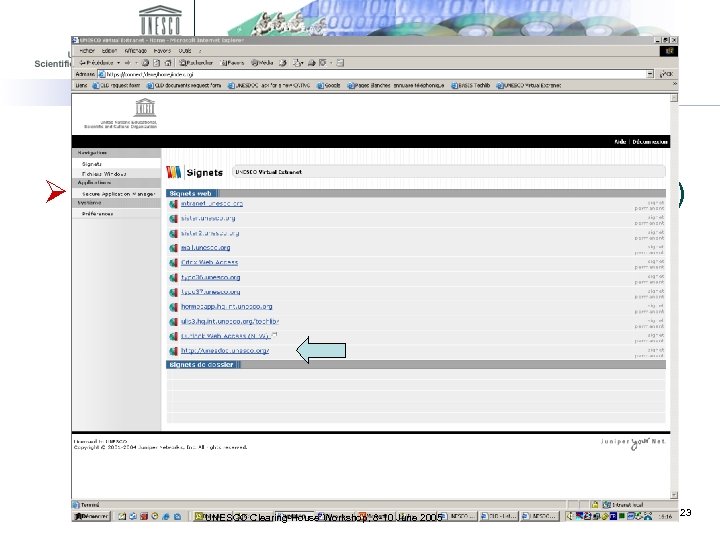Open the Outils menu
Image resolution: width=720 pixels, height=540 pixels.
click(x=185, y=51)
